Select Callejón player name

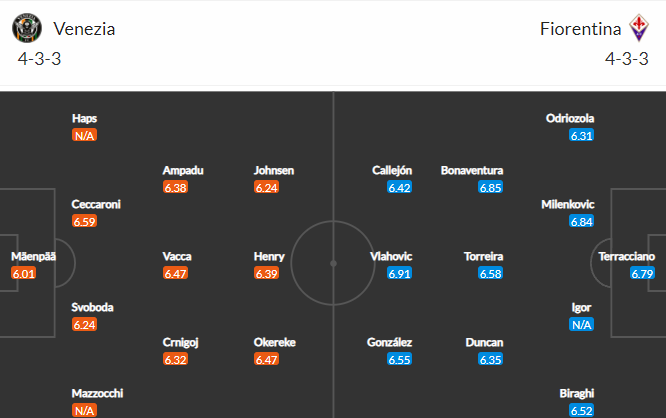pos(392,170)
